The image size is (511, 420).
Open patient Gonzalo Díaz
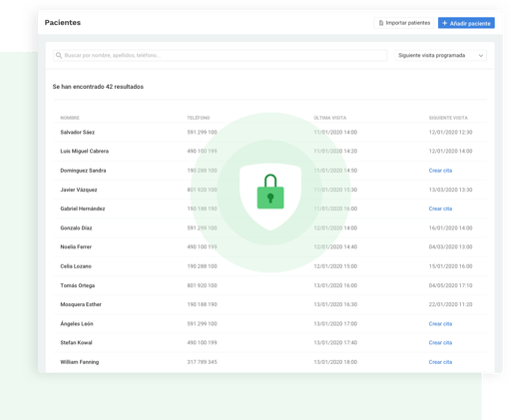76,228
